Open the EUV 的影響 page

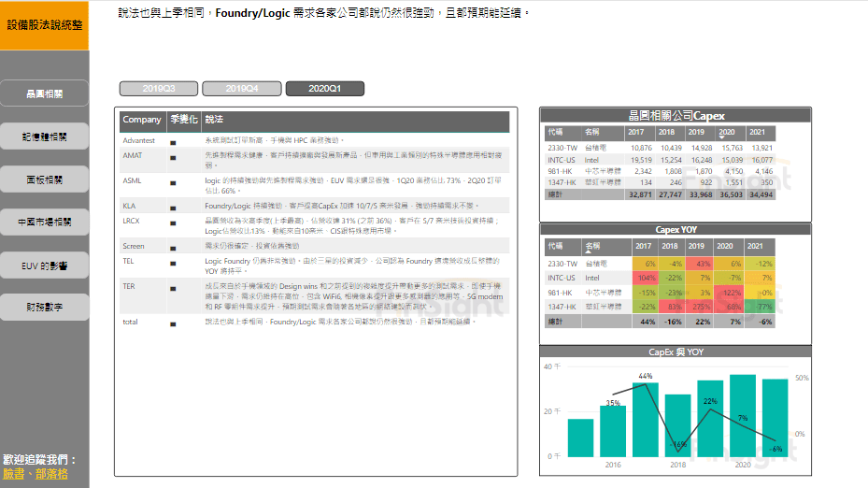tap(45, 266)
